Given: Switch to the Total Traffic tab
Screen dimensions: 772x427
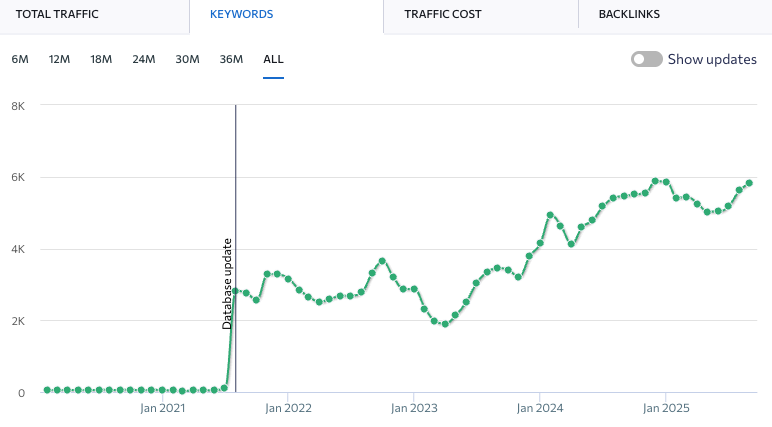Looking at the screenshot, I should click(x=56, y=15).
